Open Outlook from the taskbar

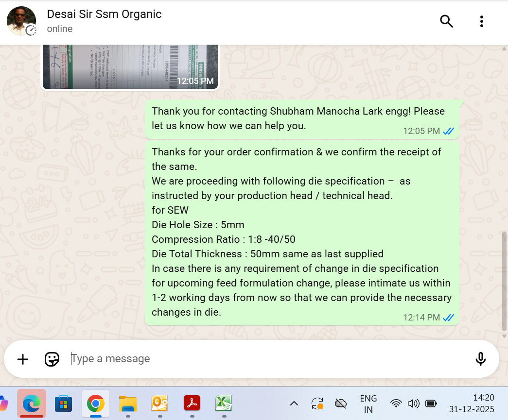pyautogui.click(x=160, y=403)
